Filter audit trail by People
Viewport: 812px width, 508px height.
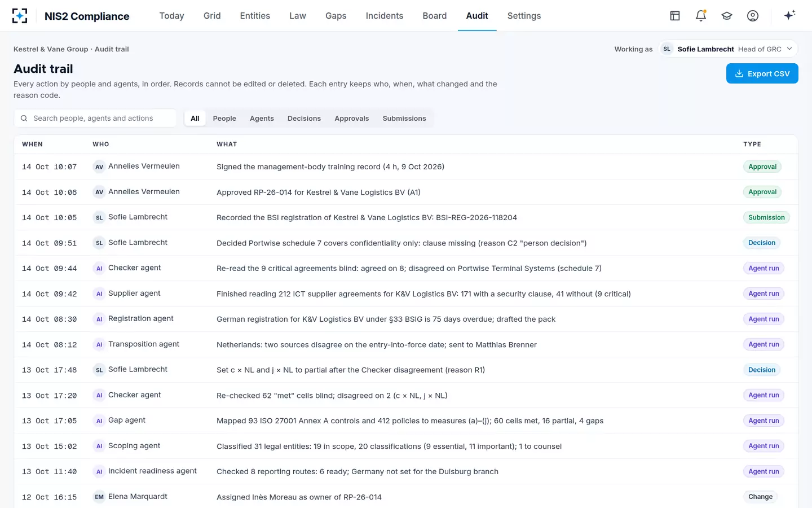(224, 119)
